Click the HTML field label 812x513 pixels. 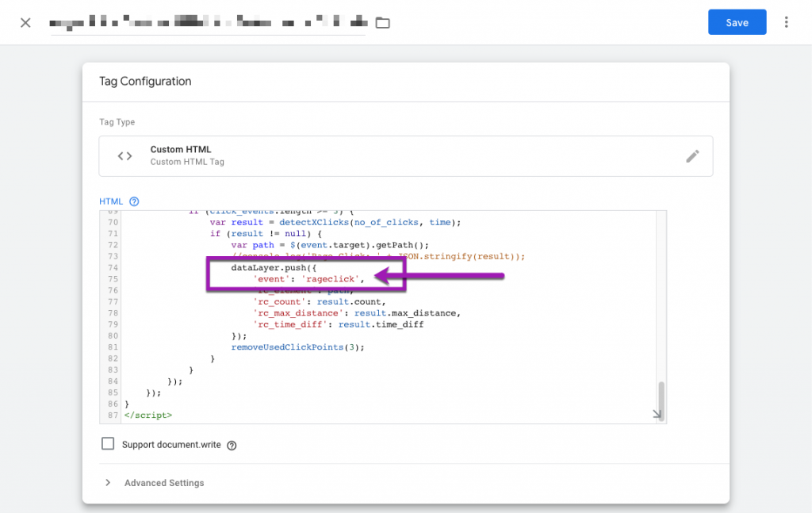111,201
